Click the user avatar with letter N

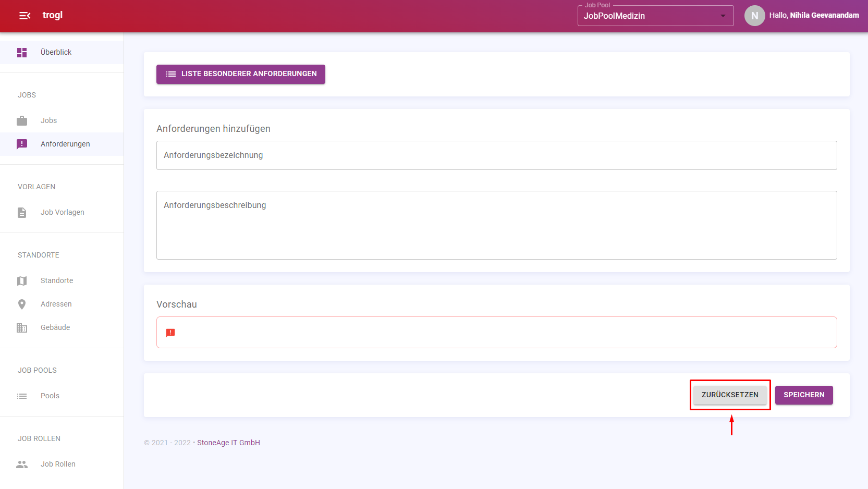[x=754, y=16]
